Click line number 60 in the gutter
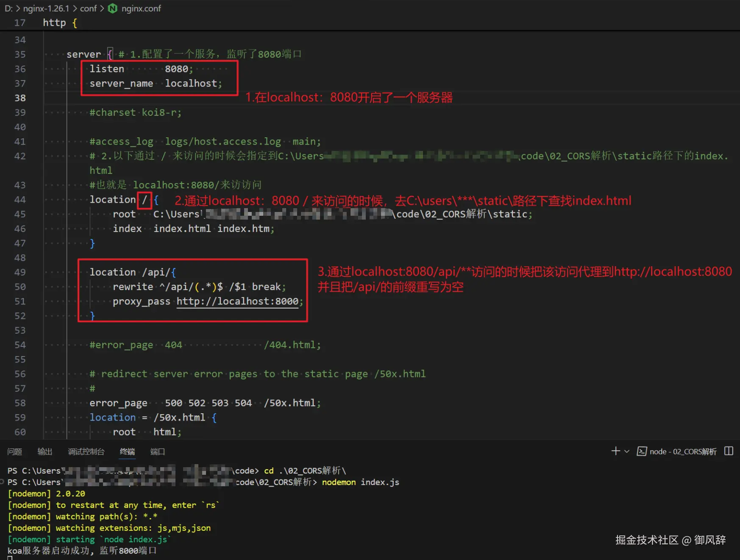740x560 pixels. (20, 432)
